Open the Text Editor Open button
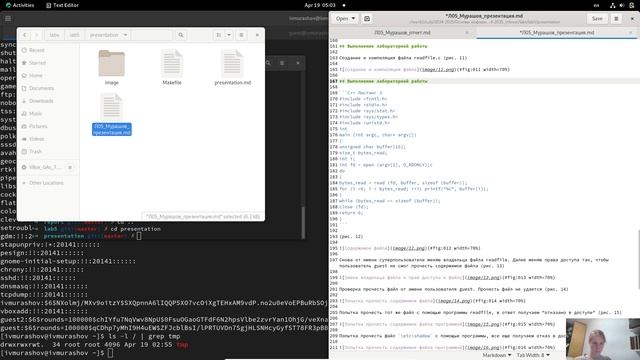 pos(342,18)
